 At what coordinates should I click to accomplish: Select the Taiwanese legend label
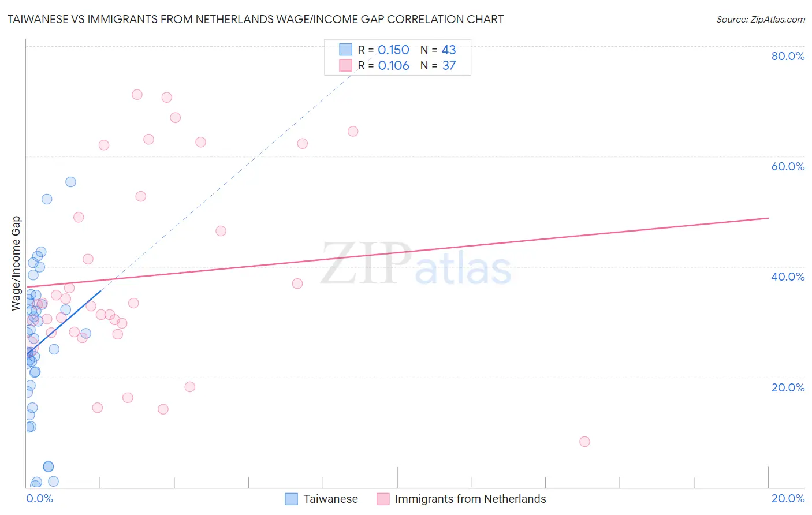point(330,499)
